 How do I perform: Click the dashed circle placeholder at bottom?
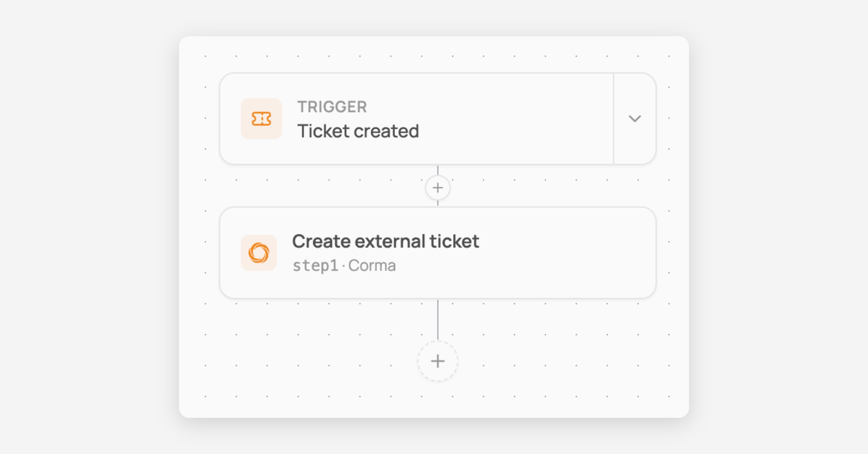click(x=438, y=361)
